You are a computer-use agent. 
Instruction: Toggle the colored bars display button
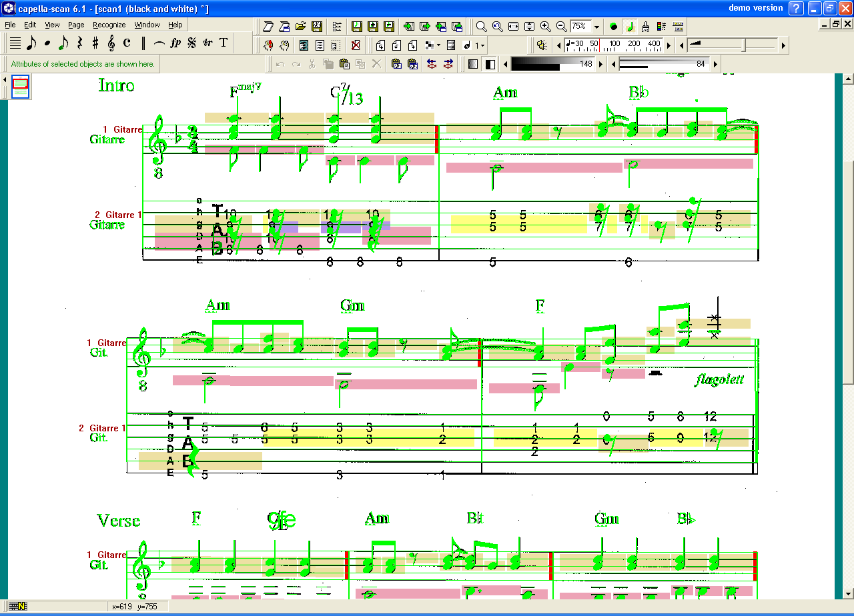[x=661, y=27]
